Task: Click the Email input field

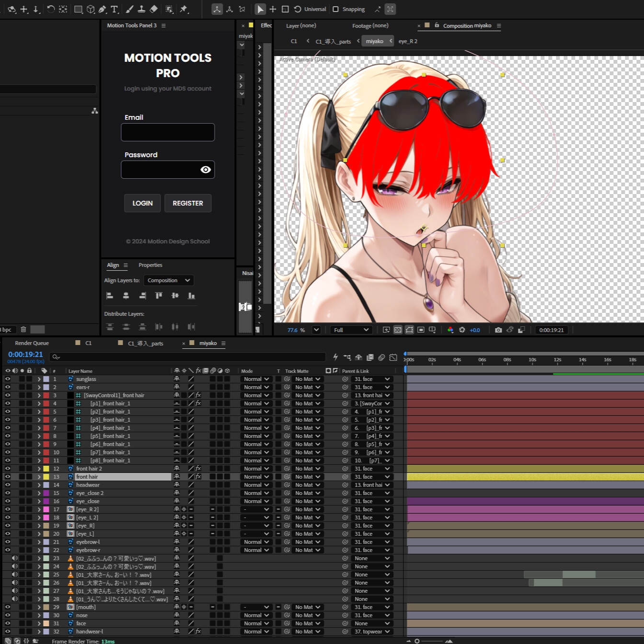Action: (x=168, y=132)
